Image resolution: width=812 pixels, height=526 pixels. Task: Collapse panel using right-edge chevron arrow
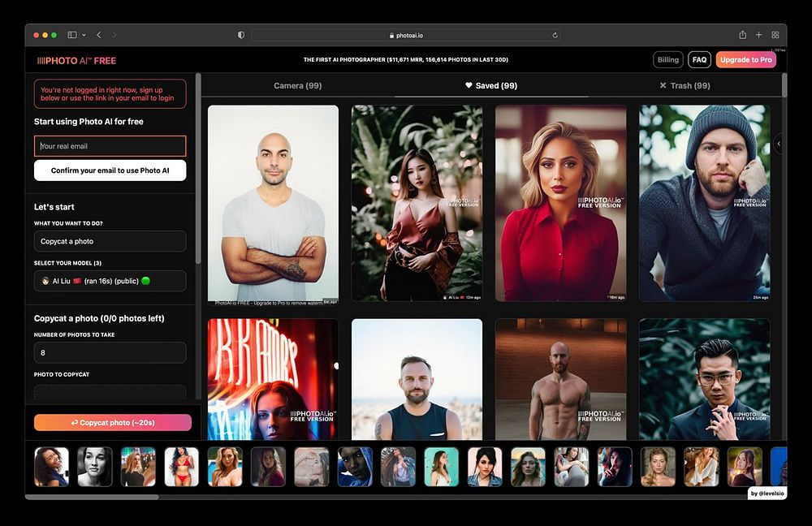779,144
